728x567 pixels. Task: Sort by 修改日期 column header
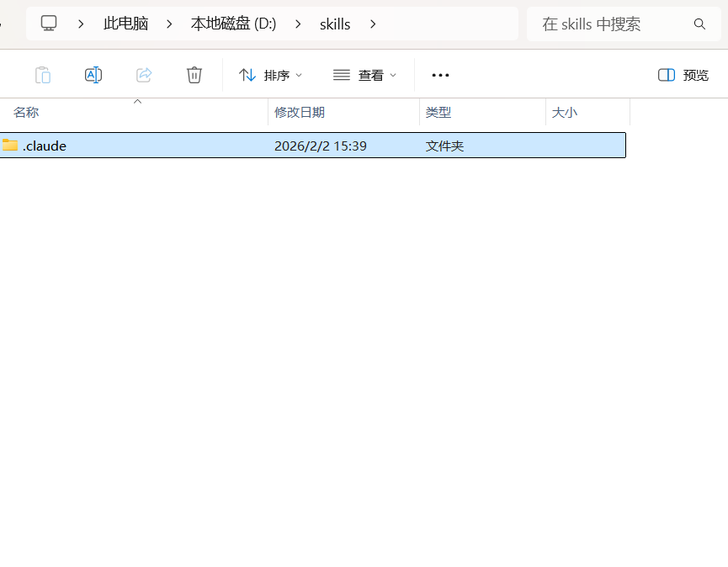343,112
